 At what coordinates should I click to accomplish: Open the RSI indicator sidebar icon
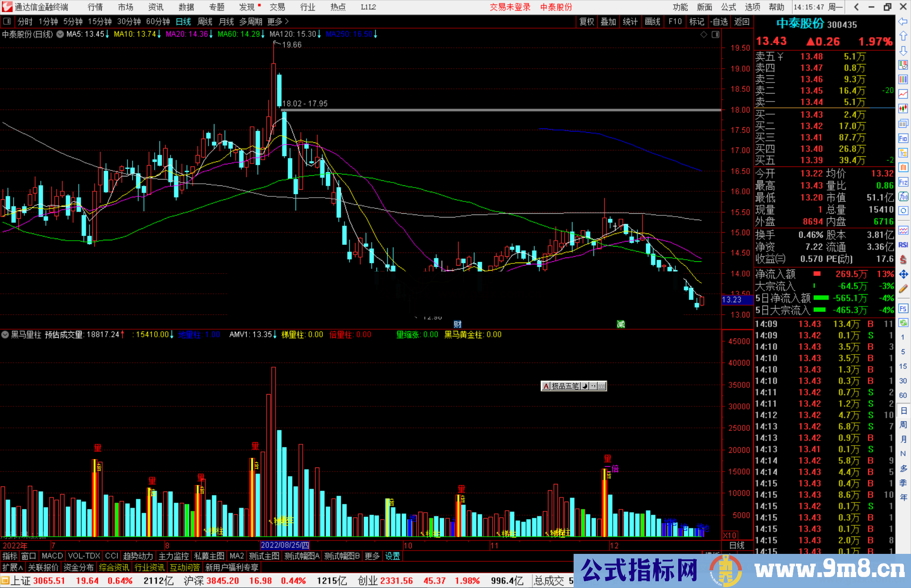pos(903,245)
